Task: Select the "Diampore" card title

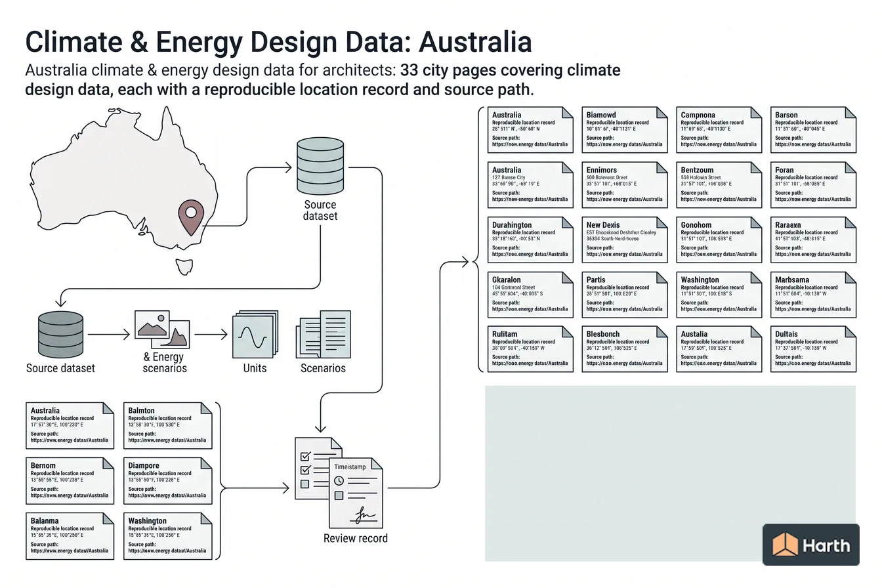Action: tap(144, 466)
